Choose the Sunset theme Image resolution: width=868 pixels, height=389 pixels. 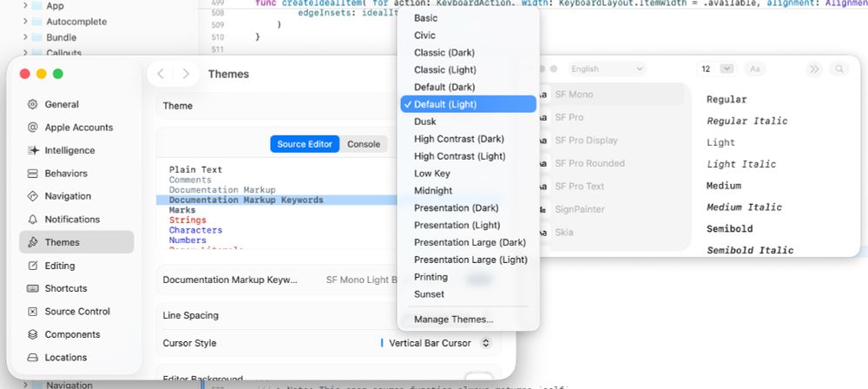click(469, 294)
